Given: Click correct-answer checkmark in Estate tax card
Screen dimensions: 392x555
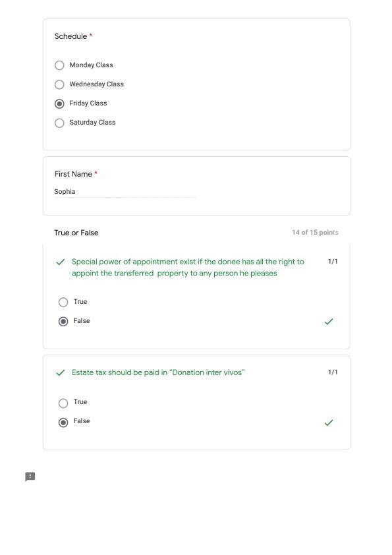Looking at the screenshot, I should coord(329,423).
